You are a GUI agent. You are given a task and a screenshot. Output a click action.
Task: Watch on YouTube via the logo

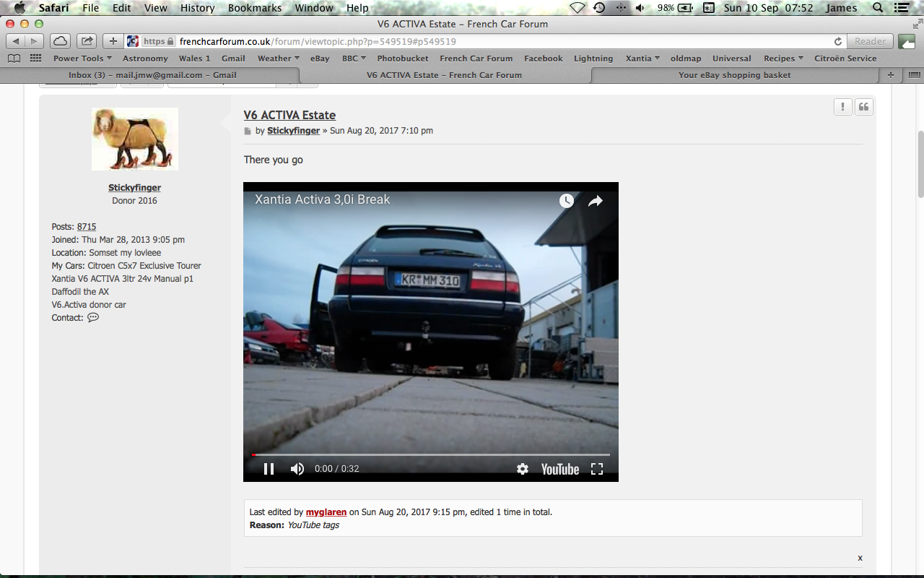click(560, 469)
